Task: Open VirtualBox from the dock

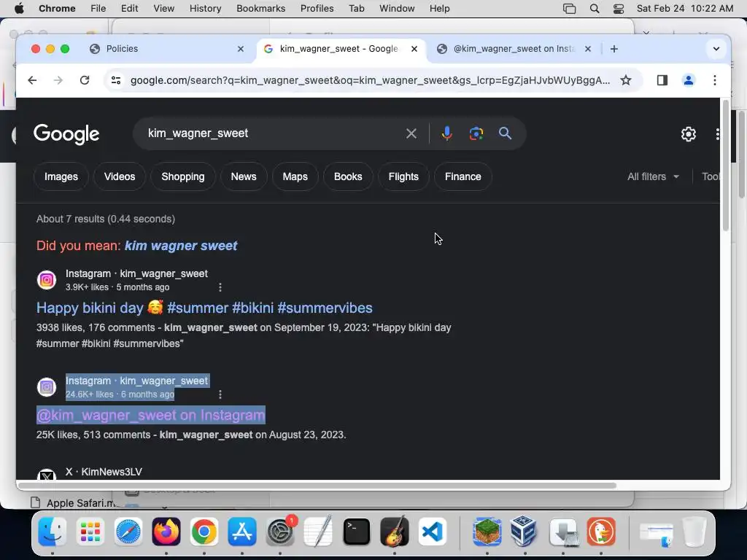Action: pyautogui.click(x=525, y=532)
